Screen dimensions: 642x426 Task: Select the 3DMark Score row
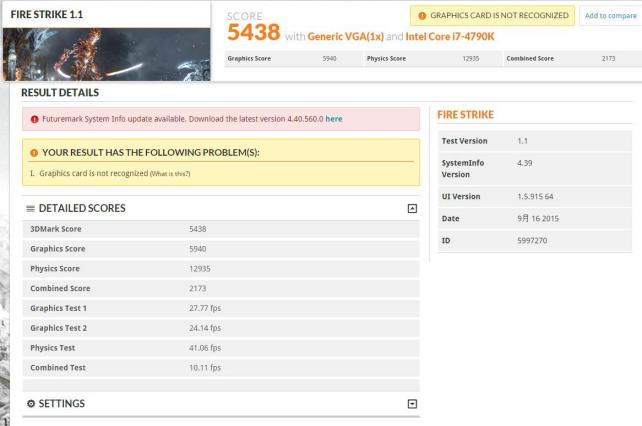pos(221,229)
